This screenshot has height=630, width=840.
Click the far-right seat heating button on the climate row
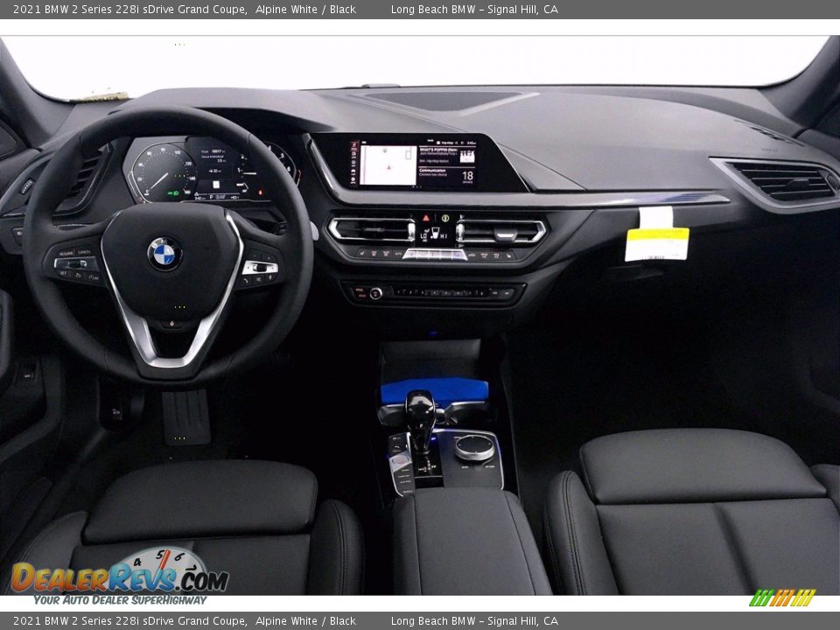[x=507, y=255]
